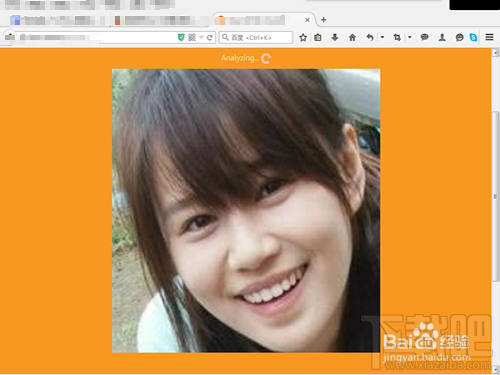Go to the home page
Viewport: 500px width, 375px height.
352,37
